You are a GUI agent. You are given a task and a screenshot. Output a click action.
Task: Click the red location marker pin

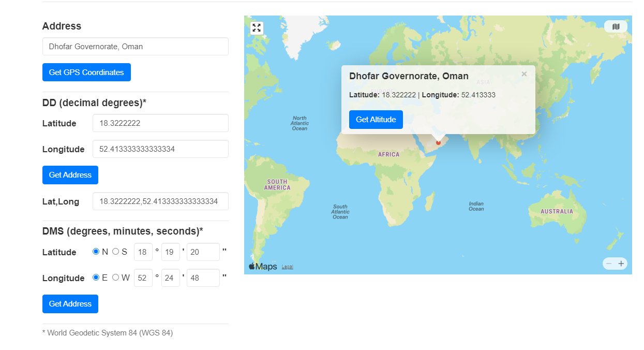pos(438,142)
